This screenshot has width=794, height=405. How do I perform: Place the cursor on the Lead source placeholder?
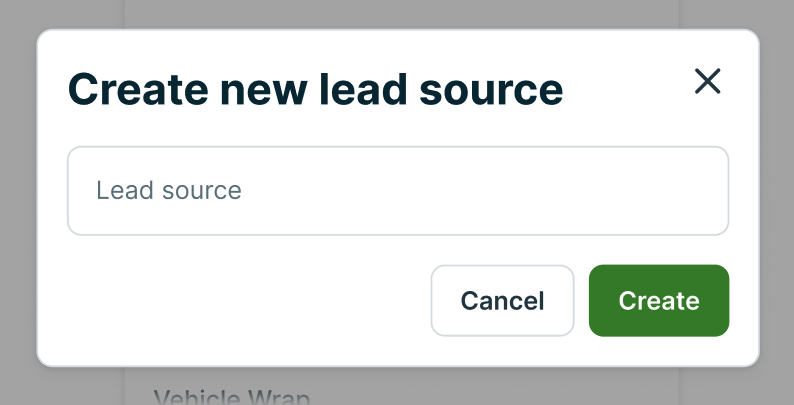[169, 191]
